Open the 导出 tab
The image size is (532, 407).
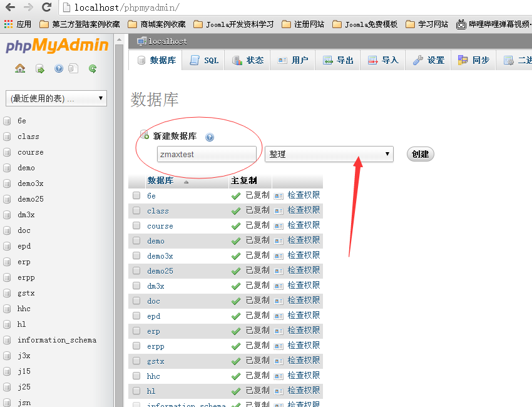(x=337, y=60)
